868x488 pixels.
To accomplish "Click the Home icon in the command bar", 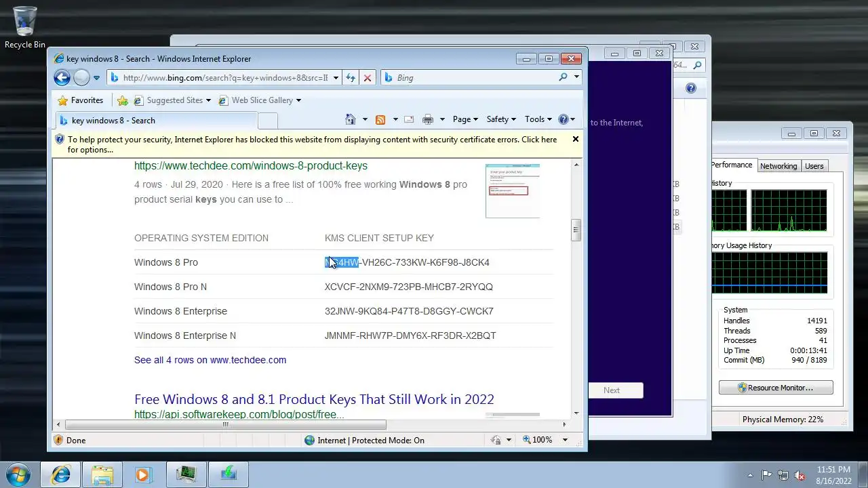I will pyautogui.click(x=351, y=119).
